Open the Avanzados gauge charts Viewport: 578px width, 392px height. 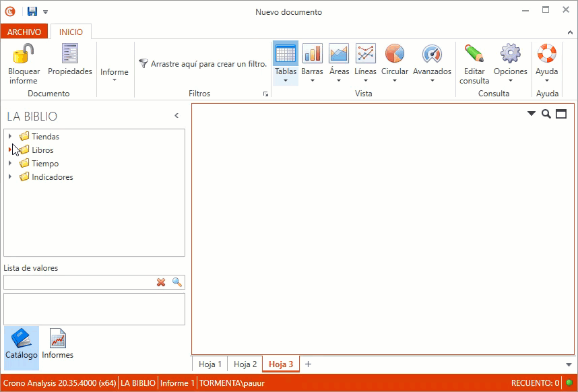(x=432, y=54)
